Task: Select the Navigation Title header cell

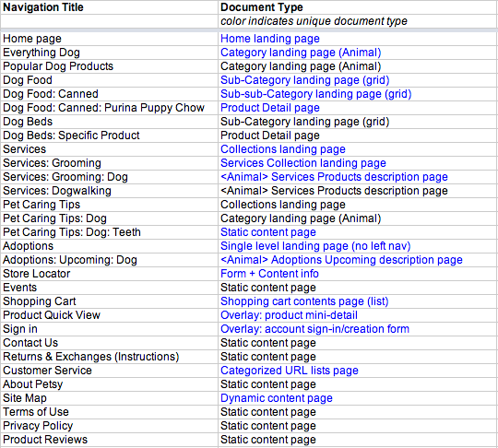Action: click(109, 7)
